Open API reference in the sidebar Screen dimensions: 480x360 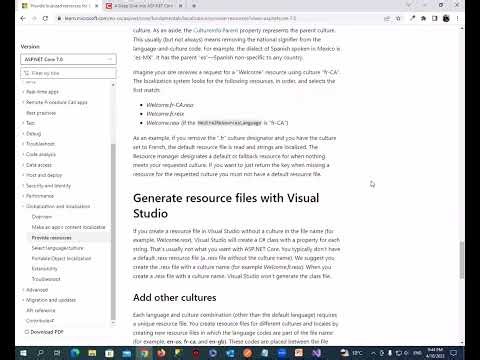(x=41, y=310)
